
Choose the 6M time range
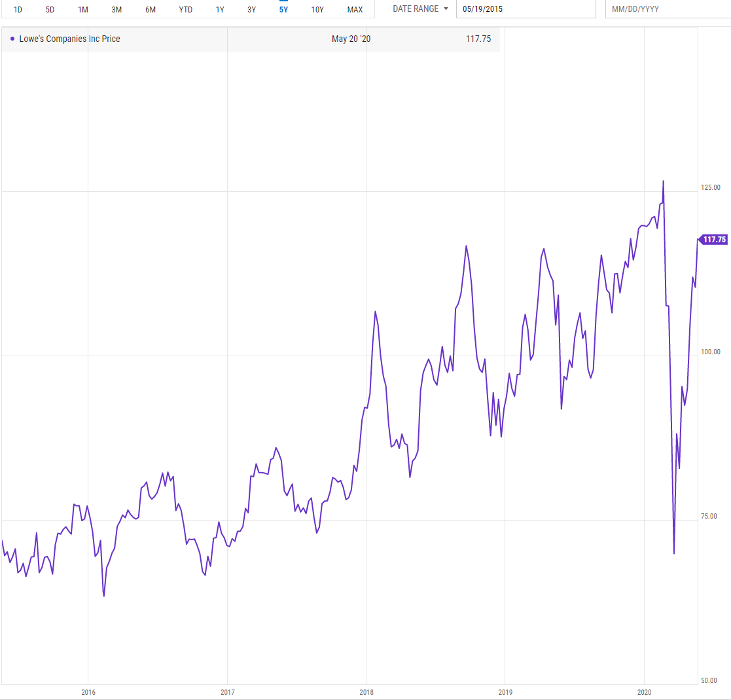coord(150,9)
